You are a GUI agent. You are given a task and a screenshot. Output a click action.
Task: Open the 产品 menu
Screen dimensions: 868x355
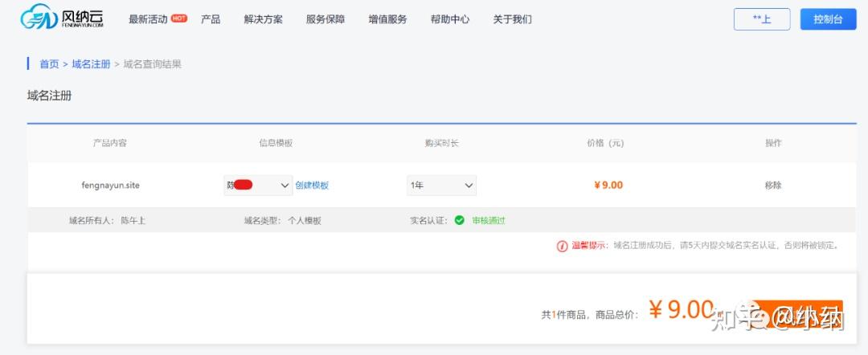point(211,19)
